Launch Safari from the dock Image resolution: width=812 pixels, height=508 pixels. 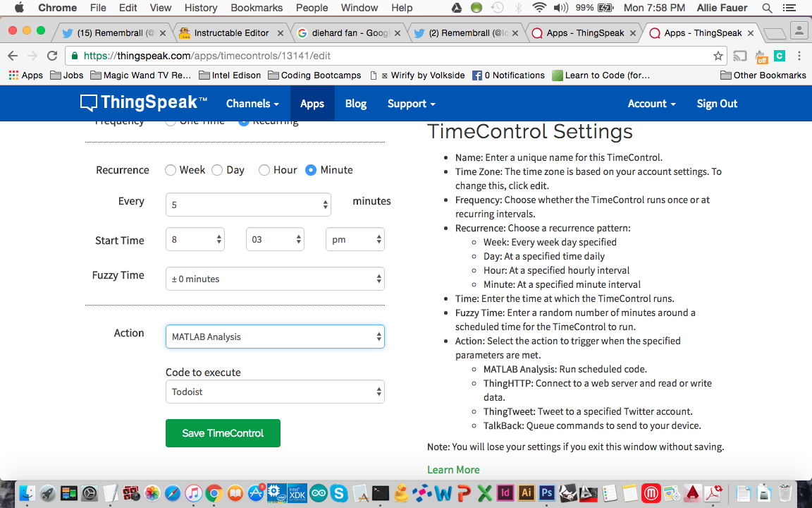point(173,493)
